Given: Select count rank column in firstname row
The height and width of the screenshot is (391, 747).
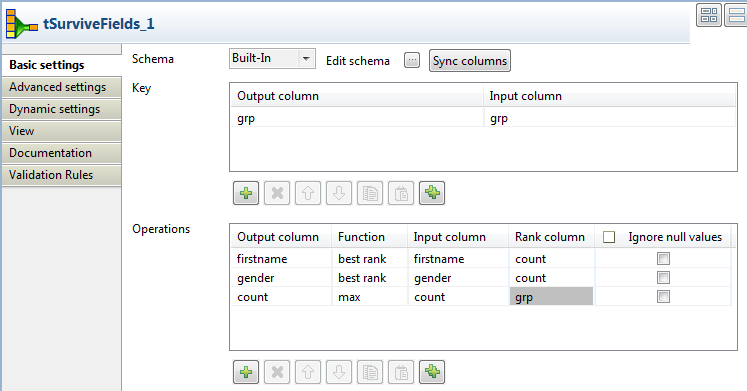Looking at the screenshot, I should pyautogui.click(x=552, y=259).
